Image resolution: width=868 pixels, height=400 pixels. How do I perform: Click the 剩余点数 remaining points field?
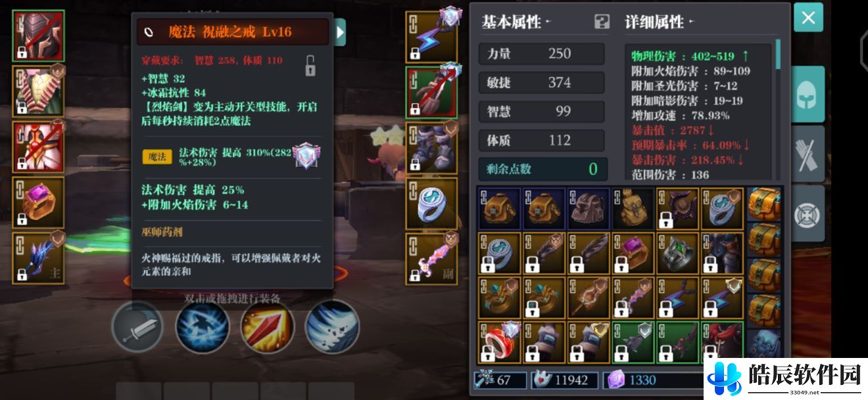[542, 169]
